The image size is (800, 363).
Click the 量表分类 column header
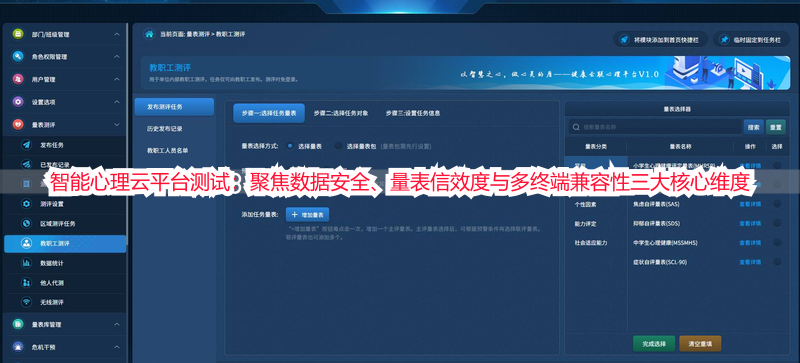point(595,147)
